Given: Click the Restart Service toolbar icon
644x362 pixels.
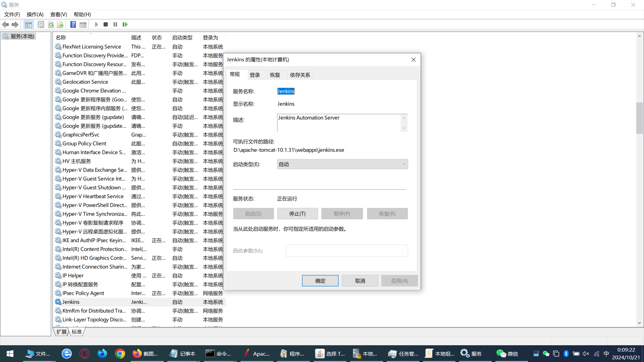Looking at the screenshot, I should tap(125, 24).
